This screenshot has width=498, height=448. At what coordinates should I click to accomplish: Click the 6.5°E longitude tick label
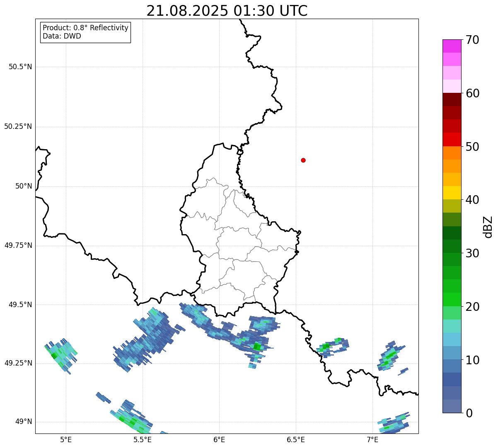click(296, 439)
